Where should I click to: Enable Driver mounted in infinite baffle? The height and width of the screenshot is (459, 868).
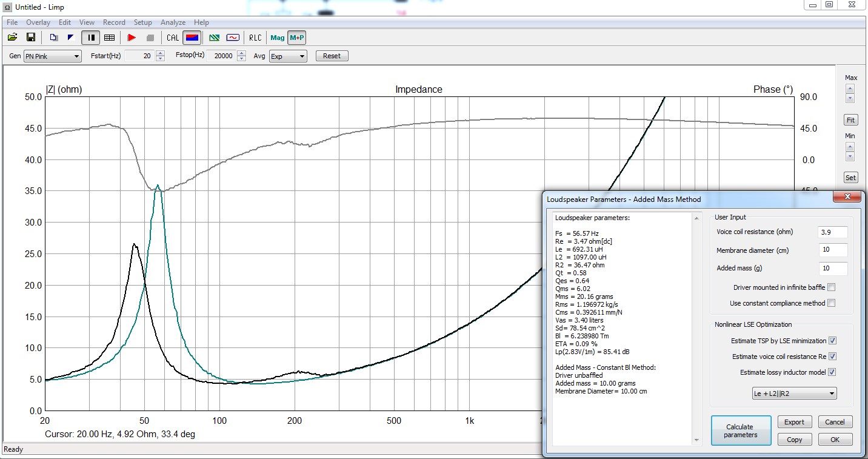831,287
